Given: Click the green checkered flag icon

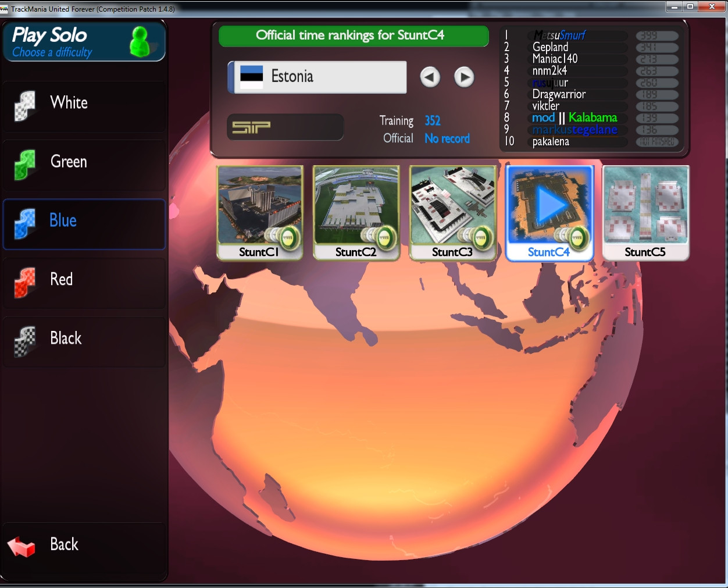Looking at the screenshot, I should (24, 165).
